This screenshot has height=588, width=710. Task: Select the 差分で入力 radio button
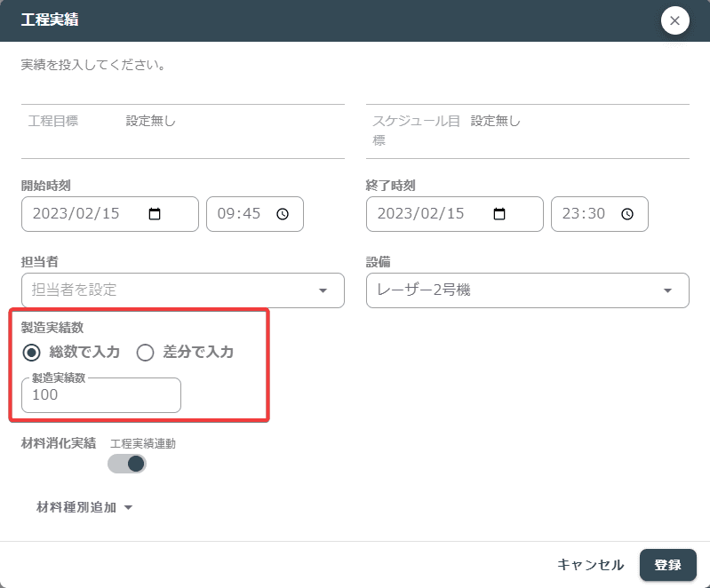coord(145,352)
